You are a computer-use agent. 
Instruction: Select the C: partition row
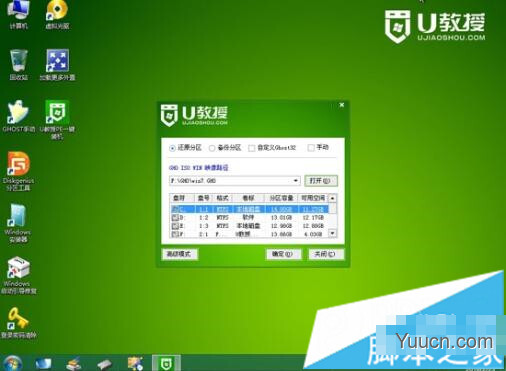[249, 209]
